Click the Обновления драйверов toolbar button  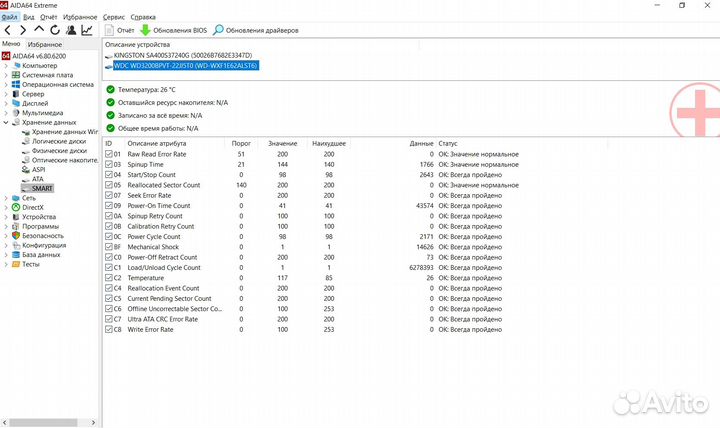255,30
